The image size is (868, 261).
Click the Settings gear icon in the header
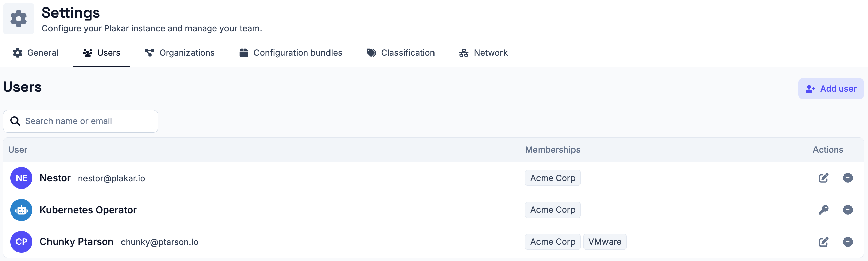(x=19, y=19)
